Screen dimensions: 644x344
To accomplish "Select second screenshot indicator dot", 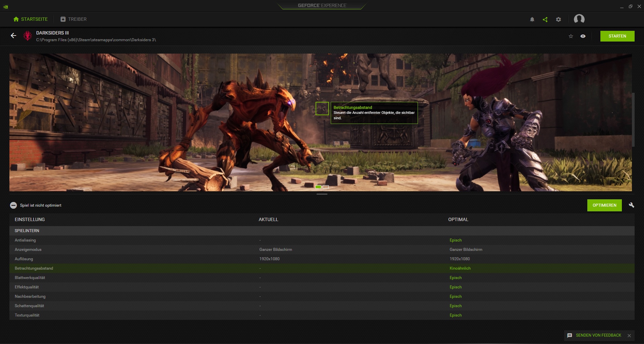I will 326,187.
